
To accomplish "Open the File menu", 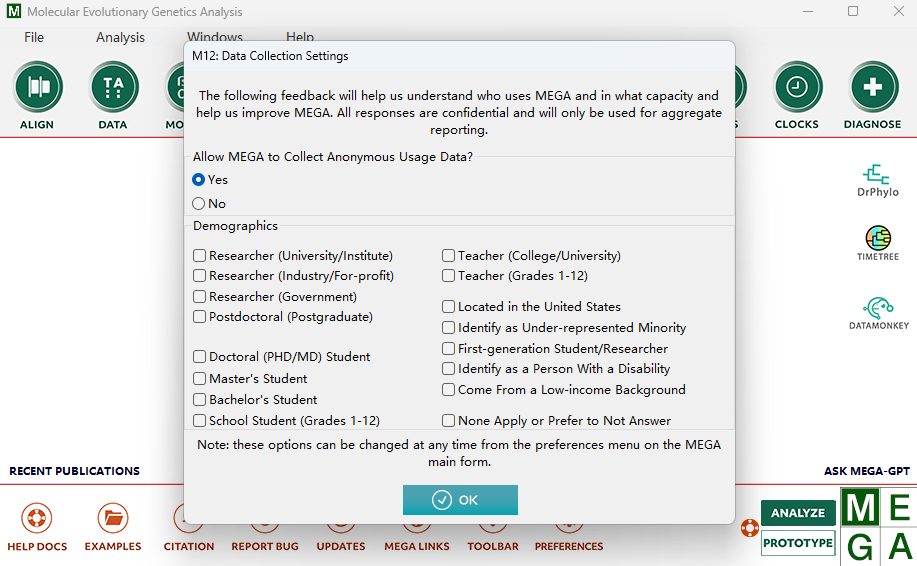I will 34,38.
